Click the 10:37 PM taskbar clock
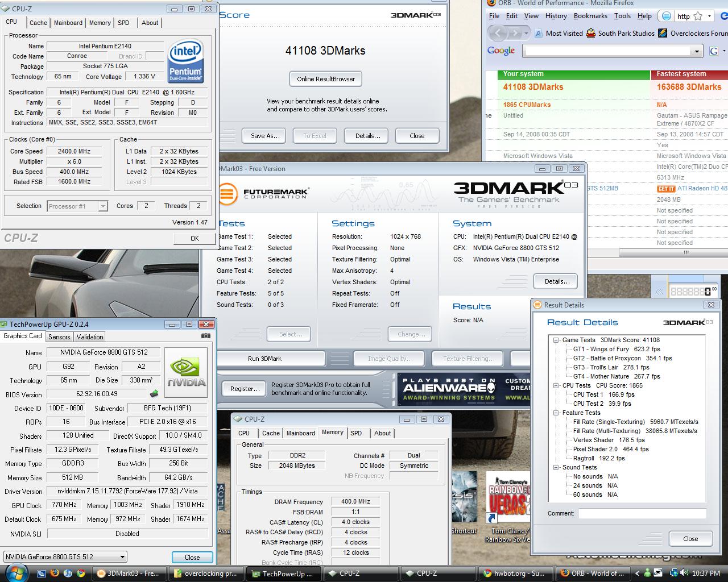Screen dimensions: 728x582 click(x=706, y=573)
